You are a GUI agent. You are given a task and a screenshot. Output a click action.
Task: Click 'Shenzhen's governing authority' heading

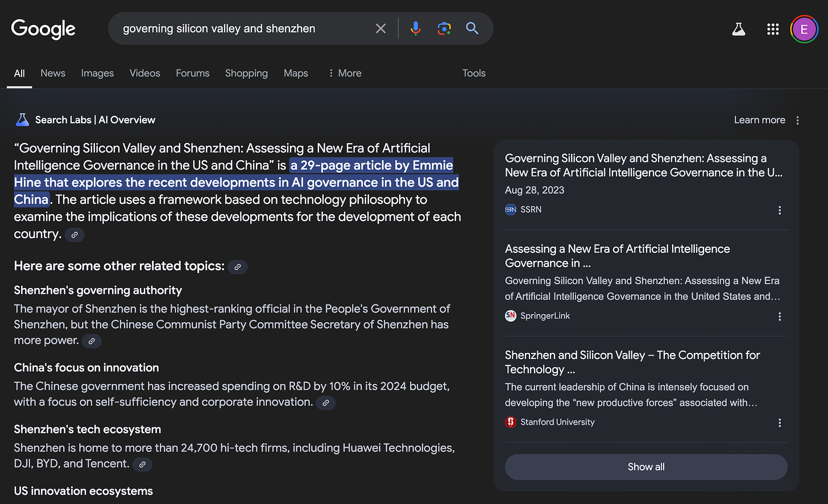pyautogui.click(x=98, y=290)
